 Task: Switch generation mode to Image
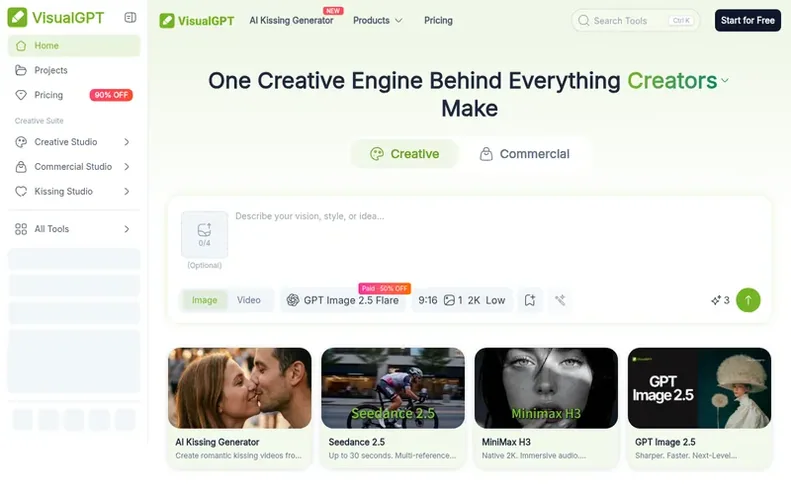pyautogui.click(x=204, y=300)
